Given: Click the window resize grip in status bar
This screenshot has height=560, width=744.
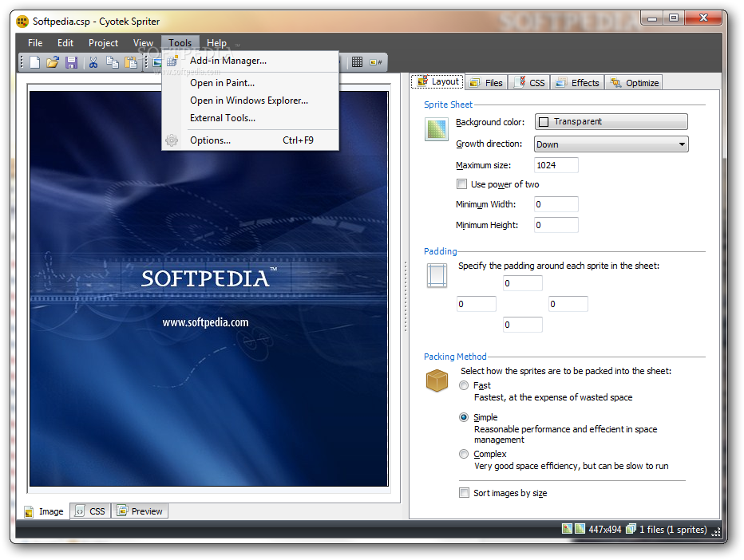Looking at the screenshot, I should point(717,531).
